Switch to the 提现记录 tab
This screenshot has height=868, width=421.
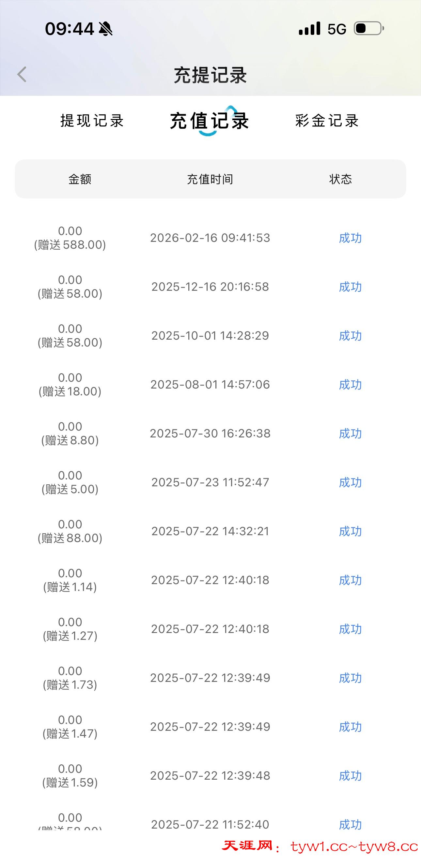92,121
